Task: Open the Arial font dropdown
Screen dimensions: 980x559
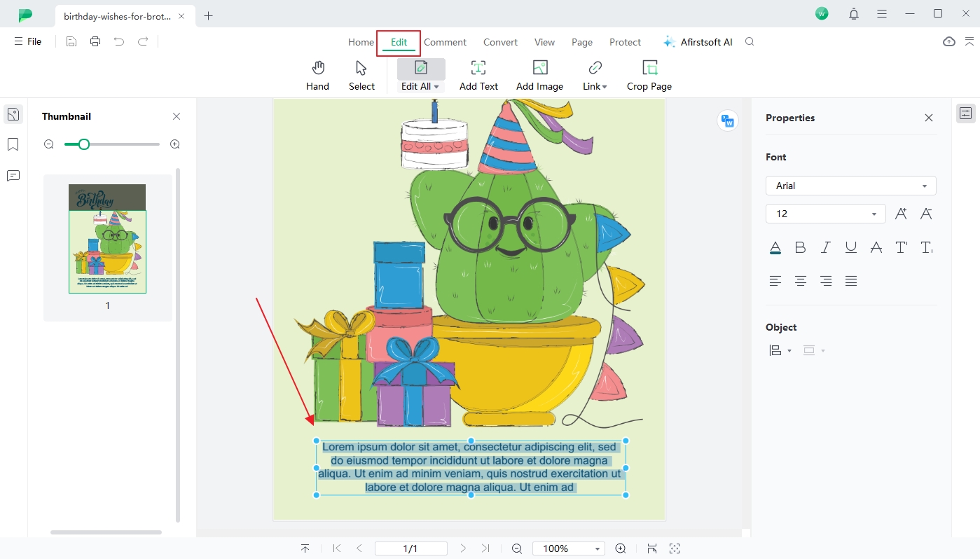Action: coord(851,186)
